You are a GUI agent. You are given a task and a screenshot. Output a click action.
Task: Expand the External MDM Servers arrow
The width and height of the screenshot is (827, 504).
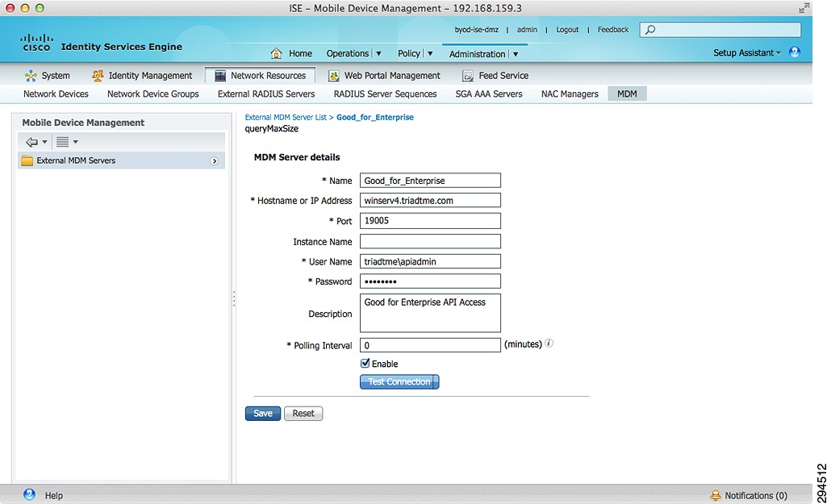point(214,160)
